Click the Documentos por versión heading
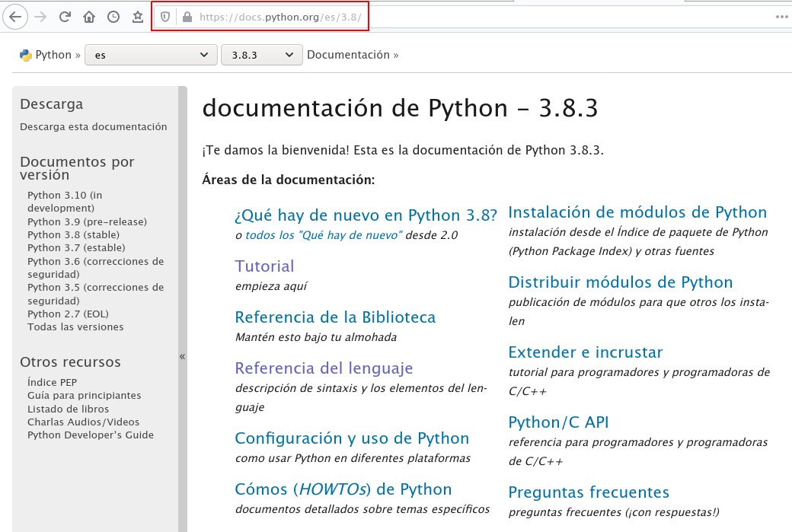The height and width of the screenshot is (532, 792). point(77,168)
